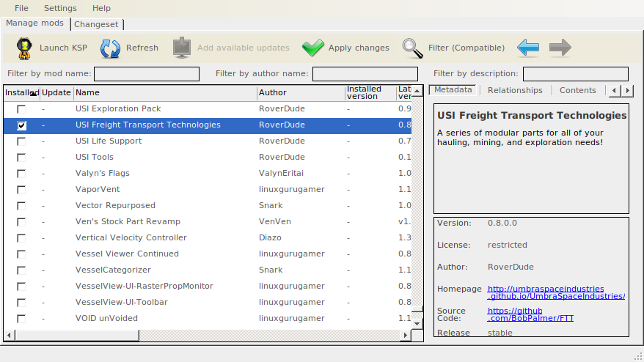Open the Settings menu
The width and height of the screenshot is (644, 362).
(x=60, y=8)
